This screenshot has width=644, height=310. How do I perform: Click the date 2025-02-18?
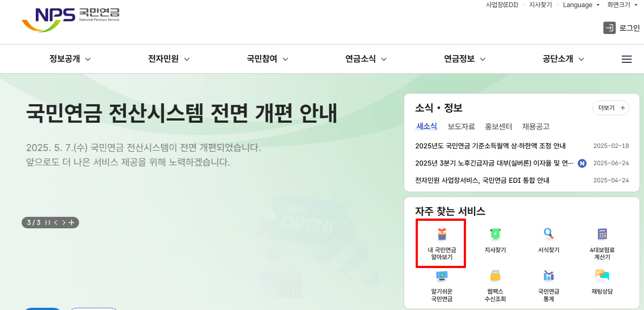pos(611,146)
